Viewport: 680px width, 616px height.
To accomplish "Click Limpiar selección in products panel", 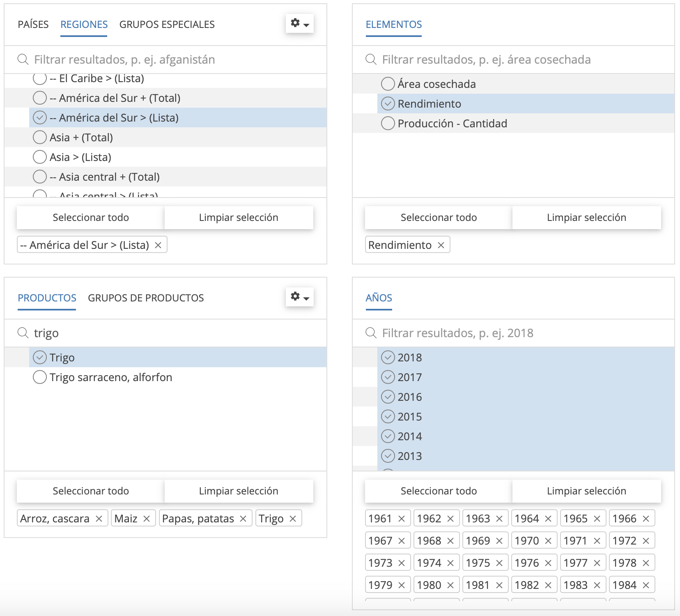I will pyautogui.click(x=239, y=491).
